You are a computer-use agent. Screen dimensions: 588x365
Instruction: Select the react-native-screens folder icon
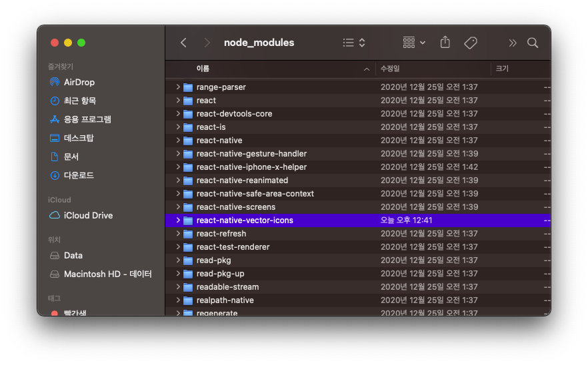point(188,207)
